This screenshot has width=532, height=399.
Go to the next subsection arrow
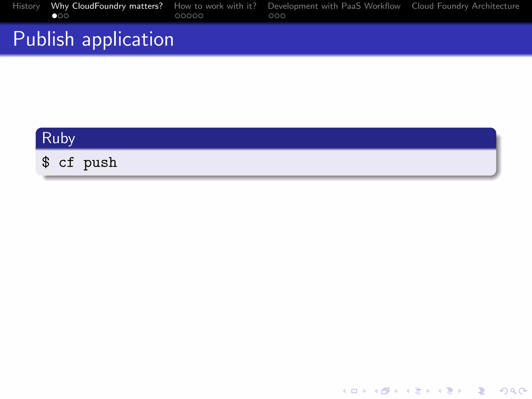pos(428,391)
